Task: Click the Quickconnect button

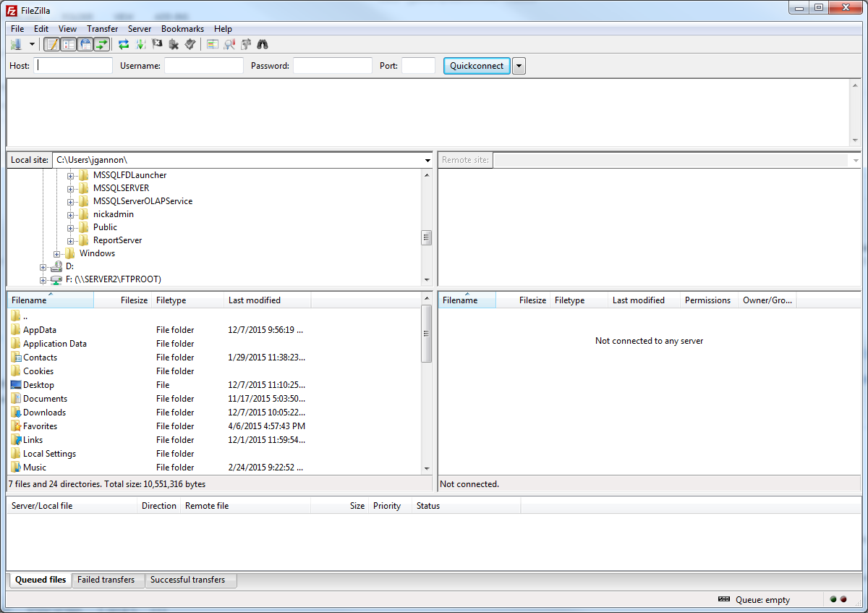Action: point(477,66)
